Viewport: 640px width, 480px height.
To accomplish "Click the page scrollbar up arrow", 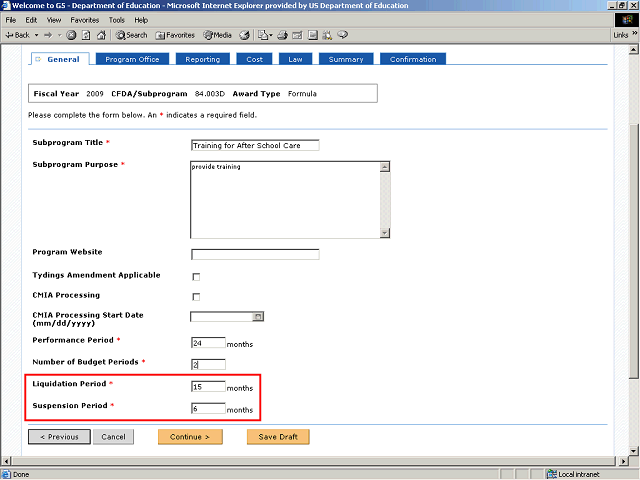I will tap(633, 50).
